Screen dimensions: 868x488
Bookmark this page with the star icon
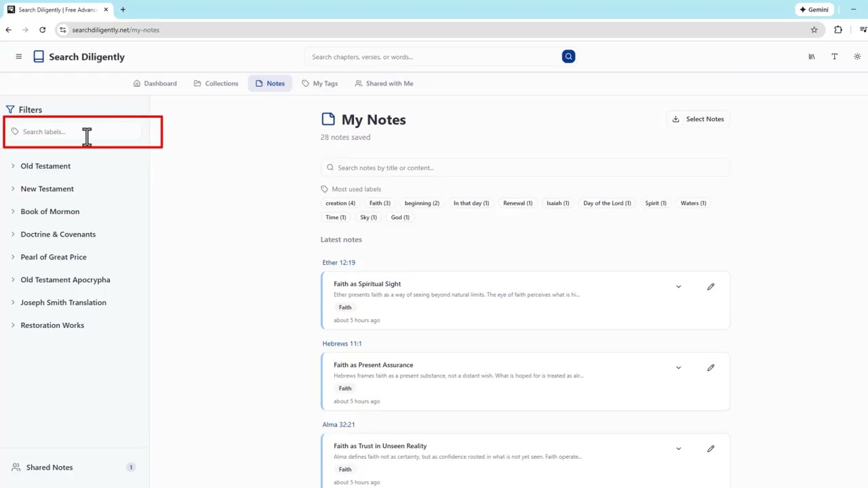pos(814,30)
